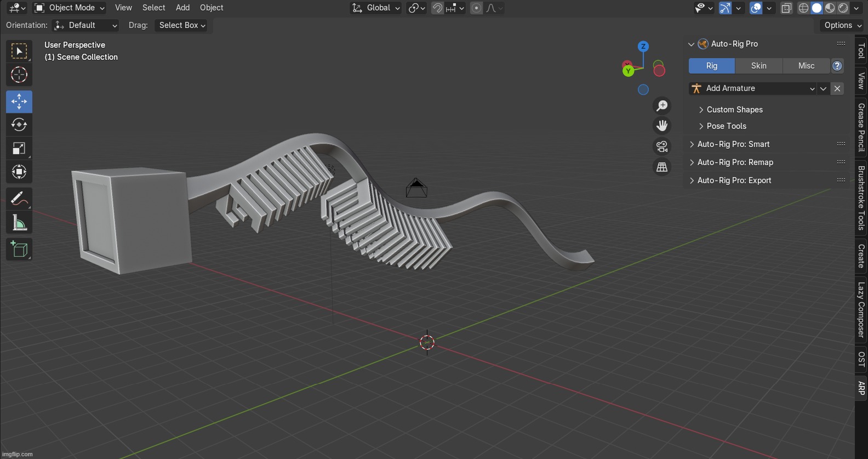
Task: Click the Auto-Rig Pro panel logo icon
Action: [703, 44]
